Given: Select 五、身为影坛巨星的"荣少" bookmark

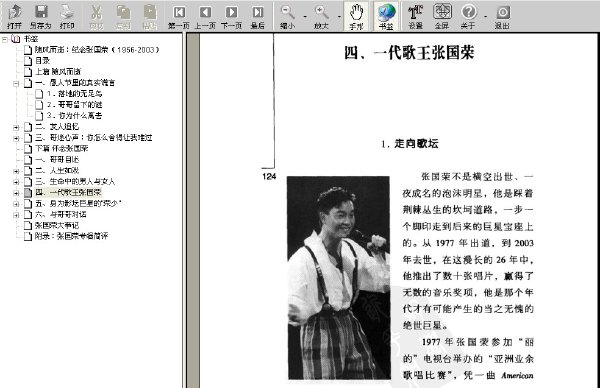Looking at the screenshot, I should (x=78, y=204).
